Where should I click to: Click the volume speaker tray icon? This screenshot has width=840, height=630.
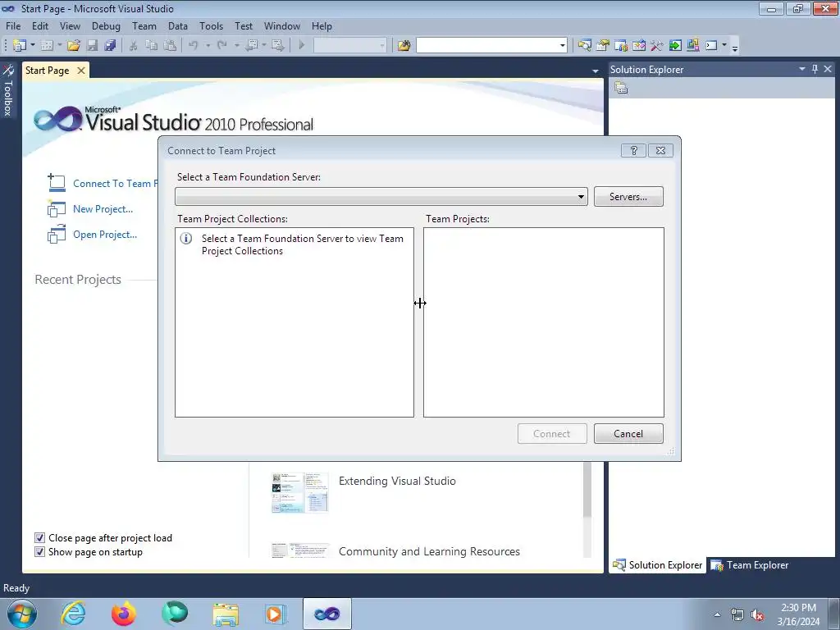[757, 614]
